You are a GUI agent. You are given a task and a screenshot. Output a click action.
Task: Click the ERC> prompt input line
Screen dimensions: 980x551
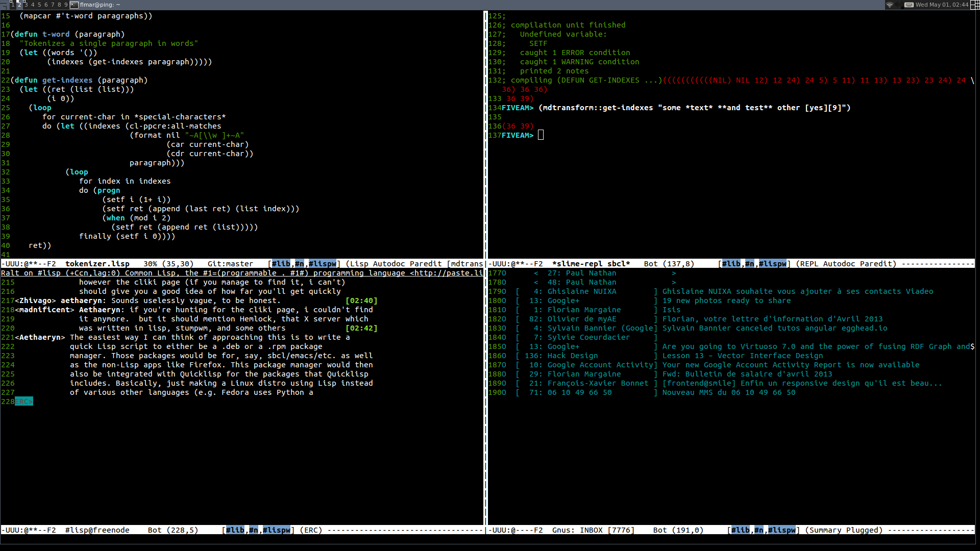tap(24, 402)
